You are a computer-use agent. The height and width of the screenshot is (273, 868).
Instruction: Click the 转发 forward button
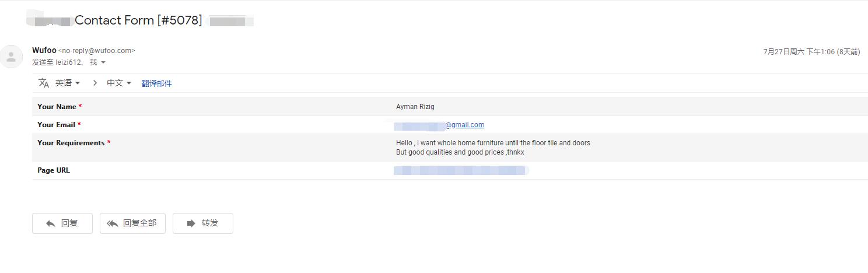(x=203, y=223)
